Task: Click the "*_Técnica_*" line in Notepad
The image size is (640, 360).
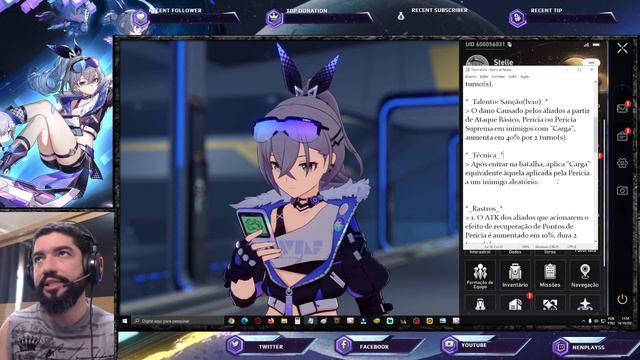Action: [x=484, y=155]
